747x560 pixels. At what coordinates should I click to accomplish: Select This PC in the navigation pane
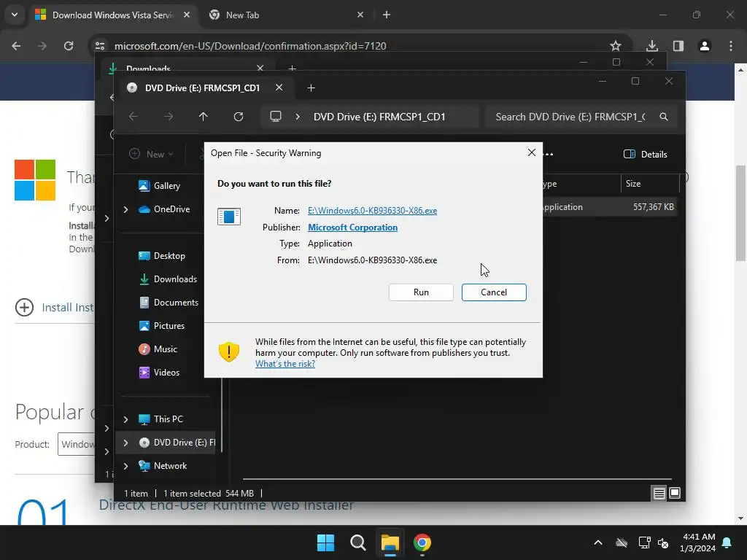(x=161, y=419)
